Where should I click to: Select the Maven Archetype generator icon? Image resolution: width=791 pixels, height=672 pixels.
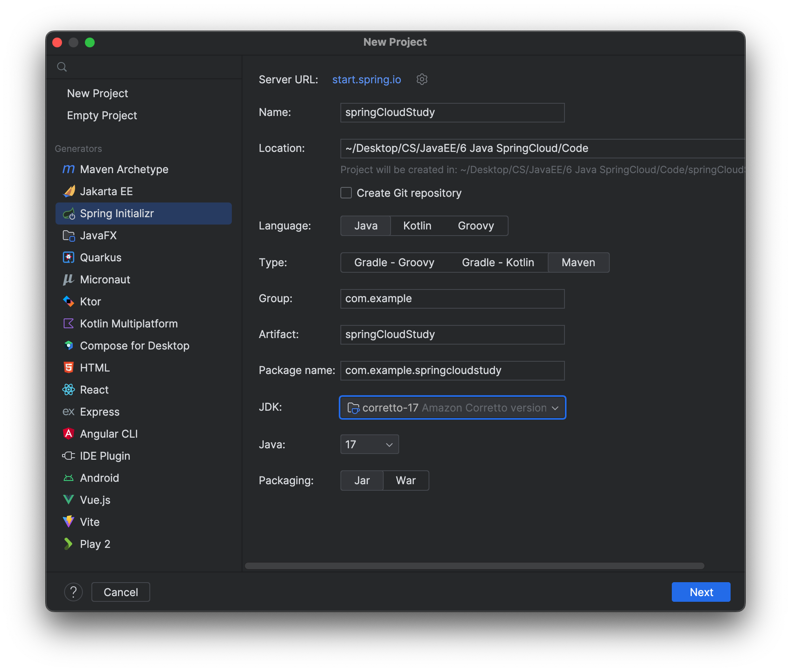point(69,169)
